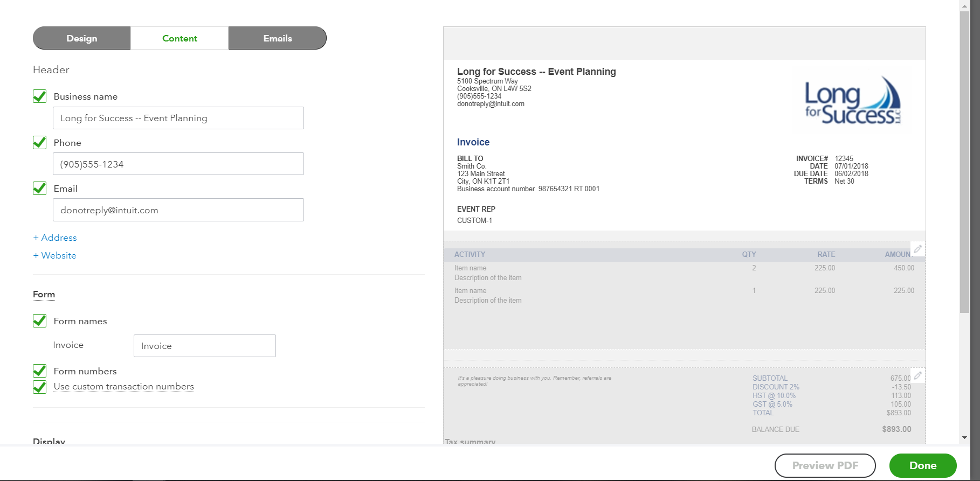Disable the Email checkbox
Screen dimensions: 980x481
coord(40,189)
